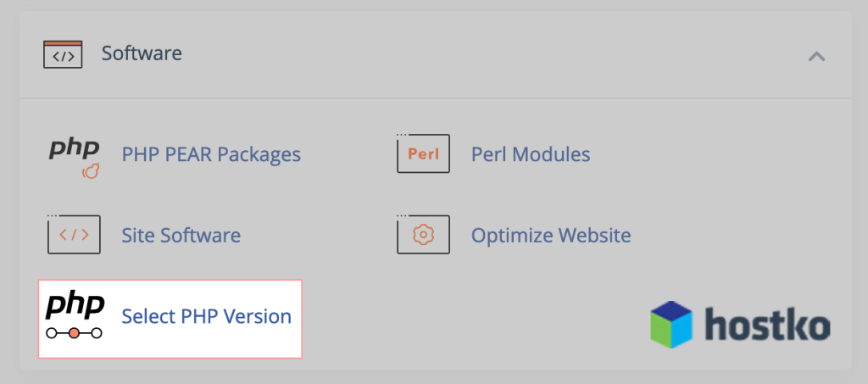Image resolution: width=868 pixels, height=384 pixels.
Task: Click the orange pear symbol under PHP logo
Action: [91, 172]
